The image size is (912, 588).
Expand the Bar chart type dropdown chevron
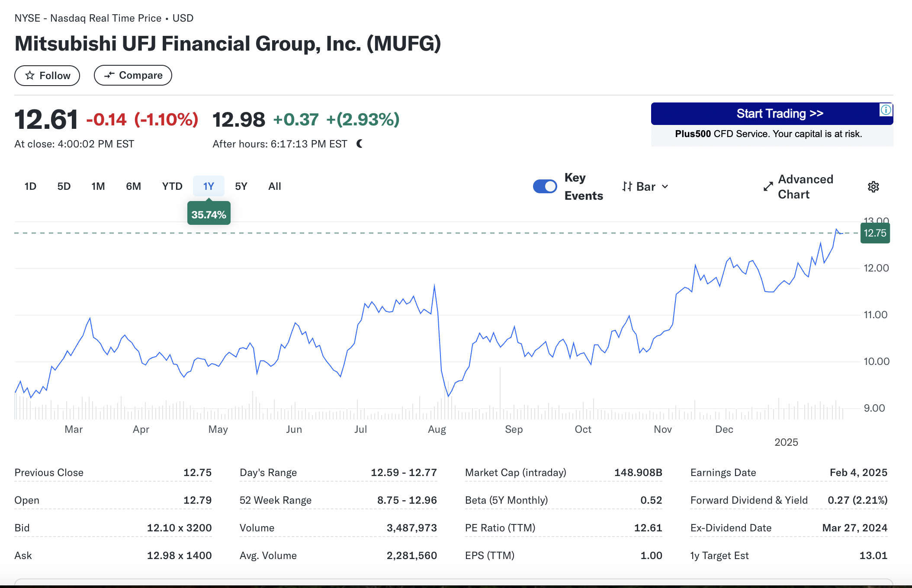point(665,186)
